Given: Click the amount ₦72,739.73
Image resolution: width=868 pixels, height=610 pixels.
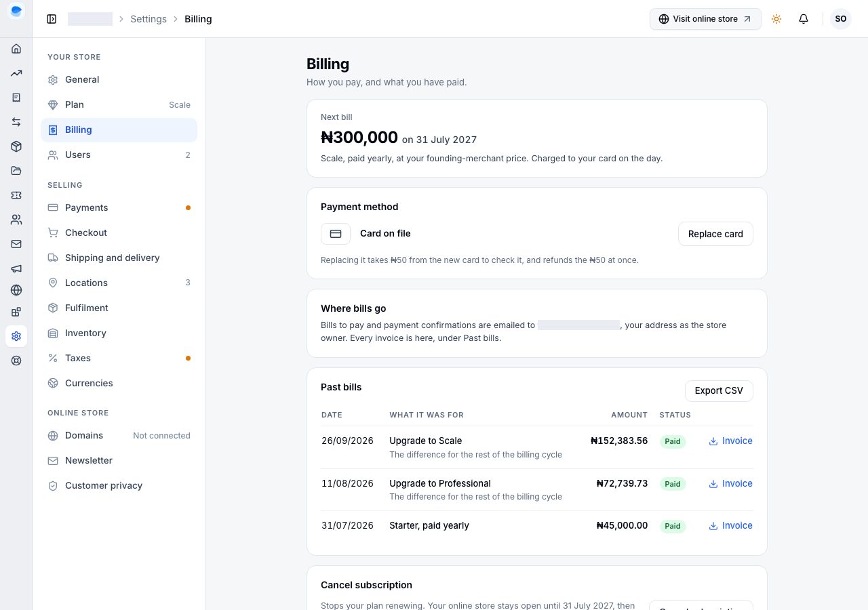Looking at the screenshot, I should tap(622, 483).
